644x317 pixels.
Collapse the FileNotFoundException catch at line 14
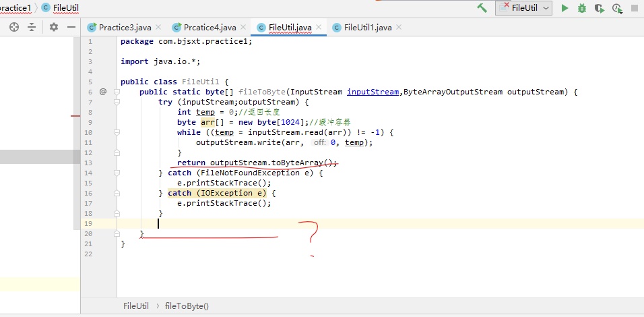(117, 173)
